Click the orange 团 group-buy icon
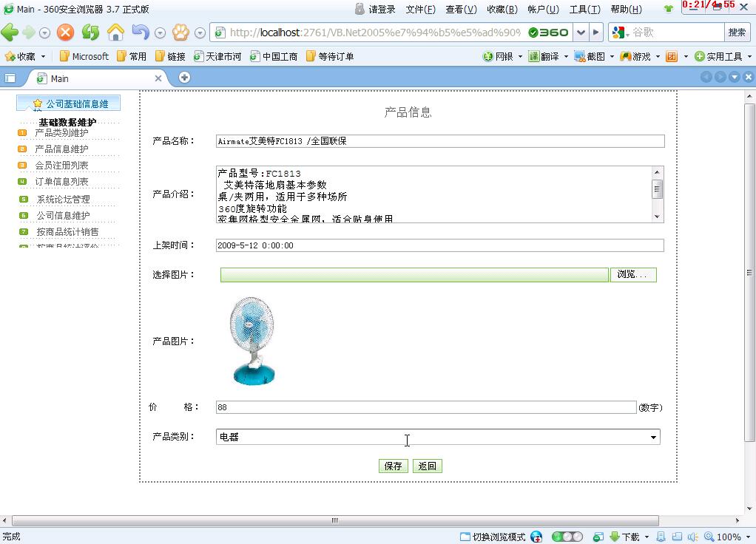This screenshot has height=544, width=756. (672, 56)
